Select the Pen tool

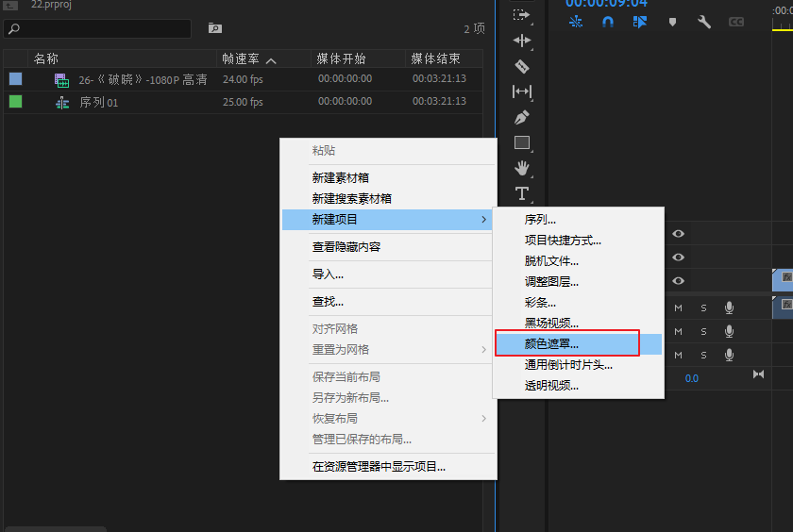(x=522, y=118)
